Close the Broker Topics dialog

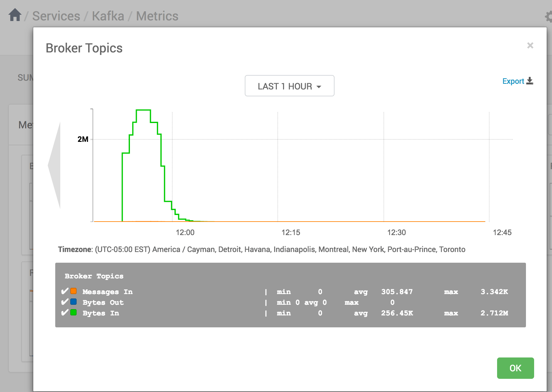(530, 46)
